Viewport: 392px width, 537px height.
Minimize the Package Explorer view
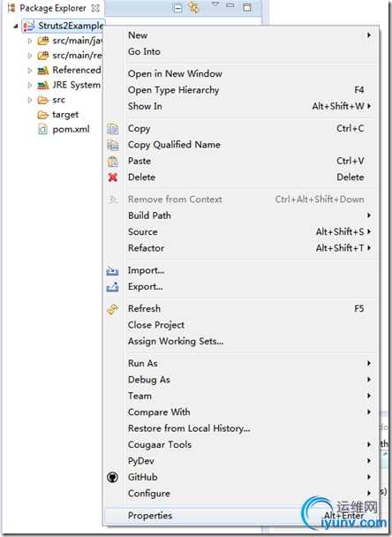point(230,5)
